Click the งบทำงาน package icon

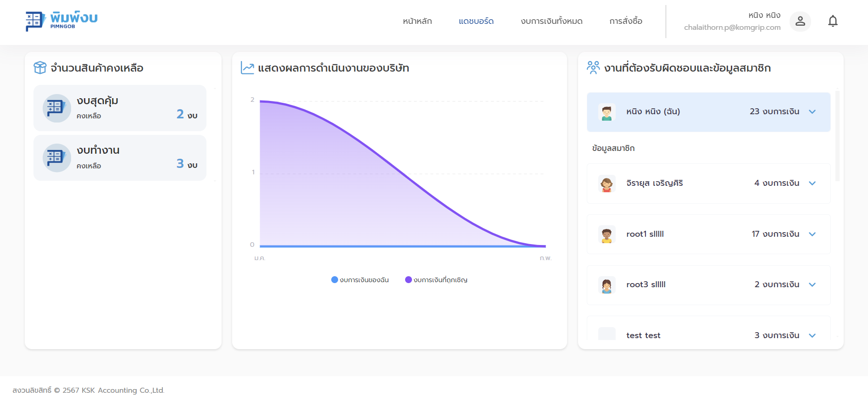(x=56, y=158)
